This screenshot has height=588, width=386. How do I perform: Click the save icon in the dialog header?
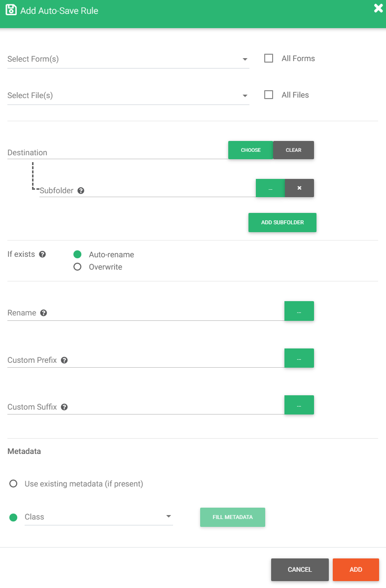pyautogui.click(x=11, y=9)
